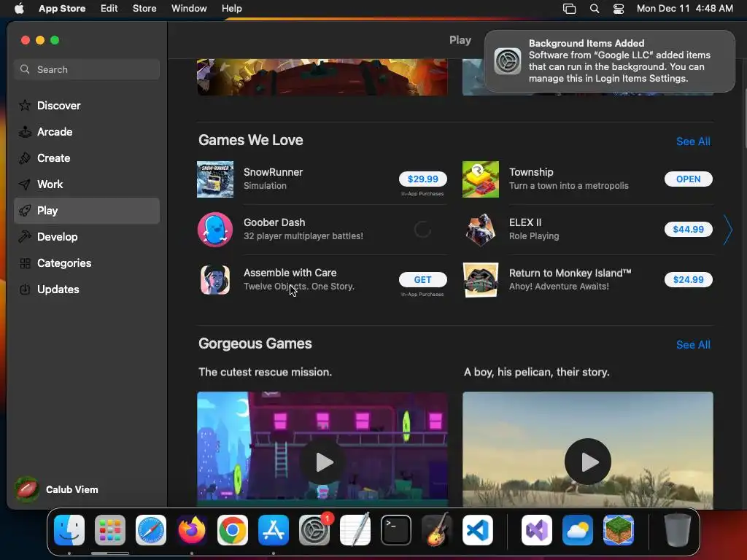Go to Arcade in the sidebar
The width and height of the screenshot is (747, 560).
pos(87,132)
